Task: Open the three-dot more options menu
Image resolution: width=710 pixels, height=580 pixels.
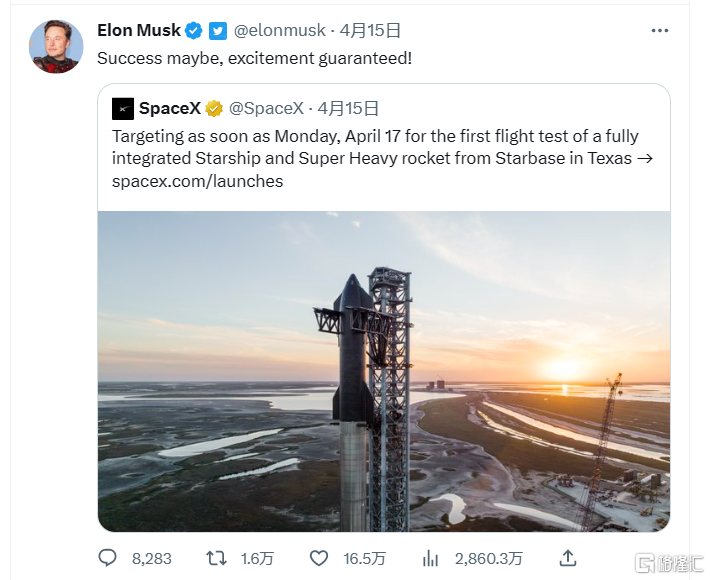Action: click(x=659, y=31)
